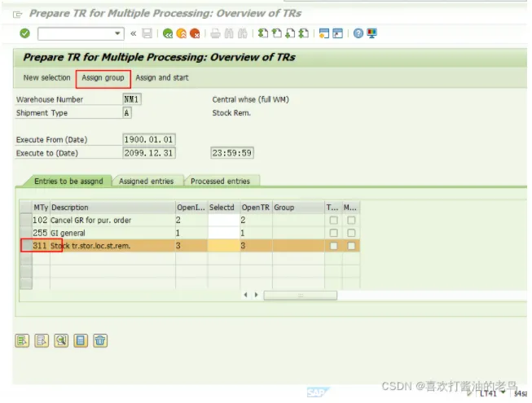Click the green Back icon
This screenshot has height=403, width=532.
168,33
